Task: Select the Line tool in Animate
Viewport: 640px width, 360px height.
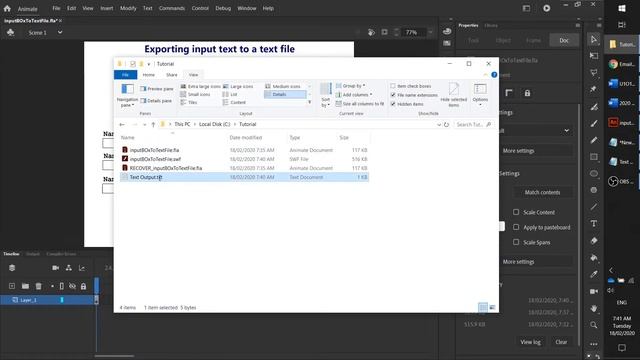Action: pos(594,207)
